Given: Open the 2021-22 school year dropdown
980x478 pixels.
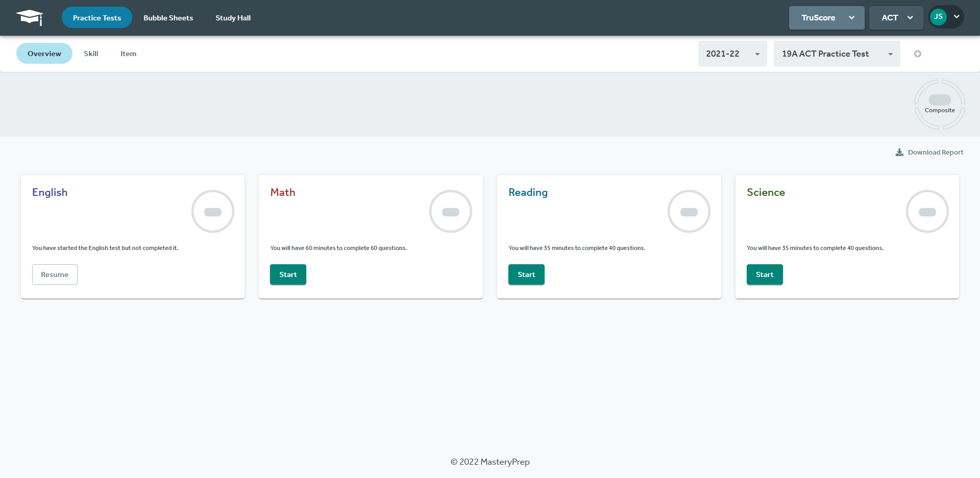Looking at the screenshot, I should pos(732,53).
